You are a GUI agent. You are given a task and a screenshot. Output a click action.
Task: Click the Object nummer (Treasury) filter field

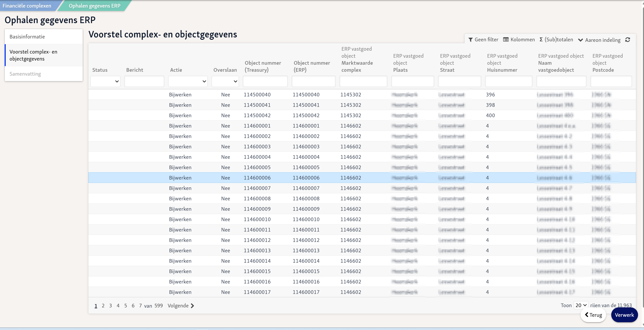(265, 81)
